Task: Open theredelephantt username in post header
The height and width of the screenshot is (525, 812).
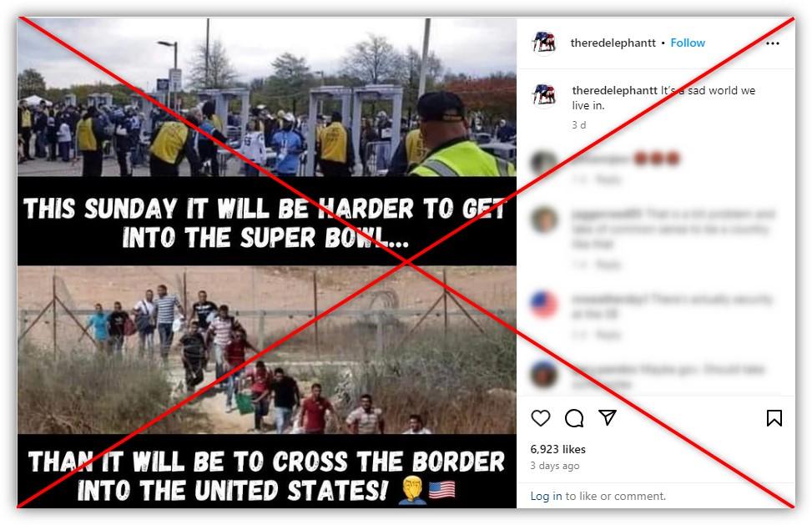Action: 613,43
